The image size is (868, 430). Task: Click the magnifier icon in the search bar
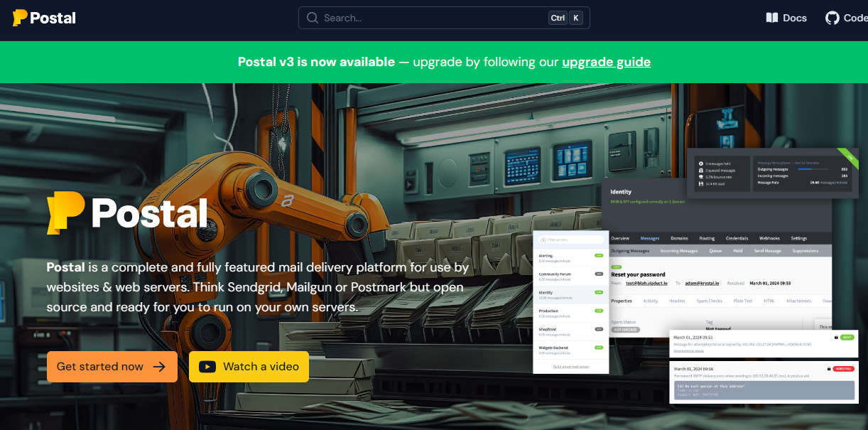tap(313, 18)
